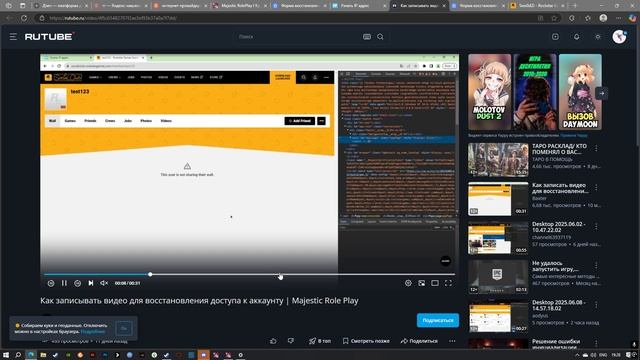640x360 pixels.
Task: Open the Rutube hamburger menu
Action: coord(13,37)
